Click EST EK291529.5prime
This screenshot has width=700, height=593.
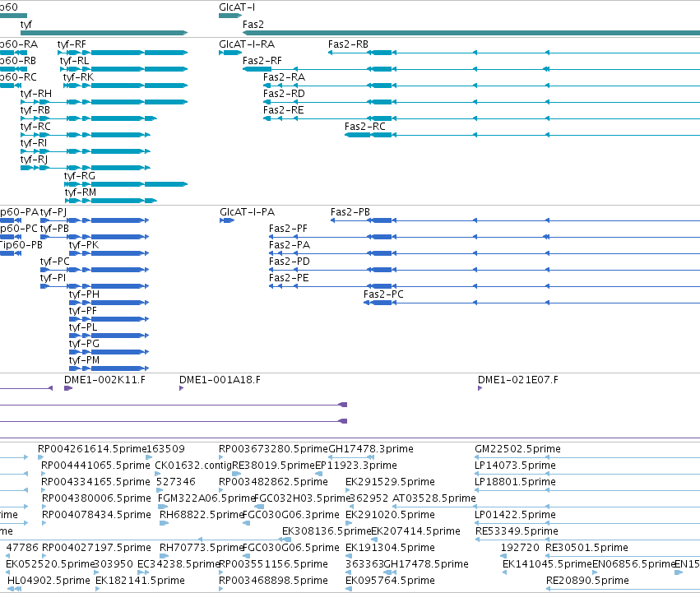348,490
